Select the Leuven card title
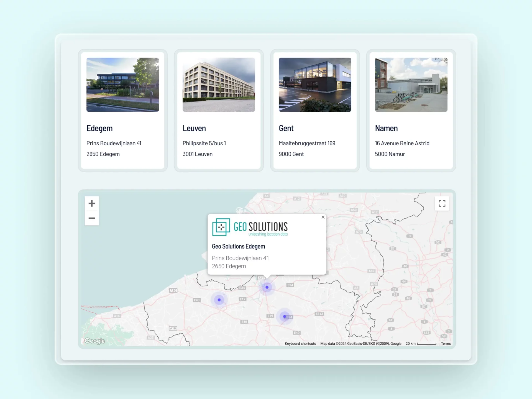 (x=194, y=128)
